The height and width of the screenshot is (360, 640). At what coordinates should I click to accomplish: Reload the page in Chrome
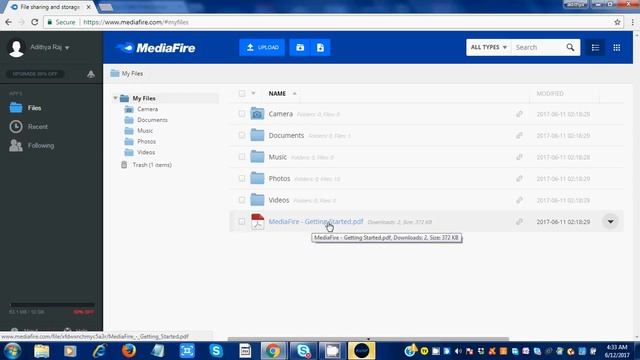34,22
